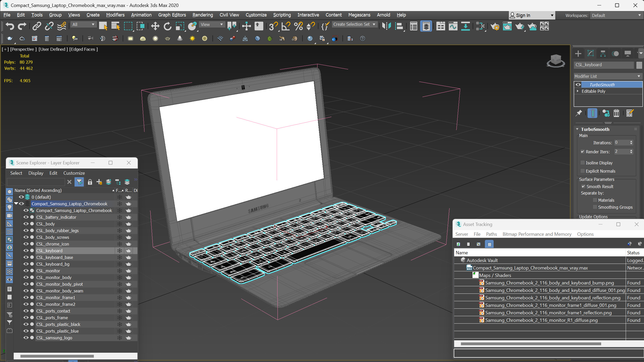
Task: Click the CSL_keyboard object name field
Action: click(604, 65)
